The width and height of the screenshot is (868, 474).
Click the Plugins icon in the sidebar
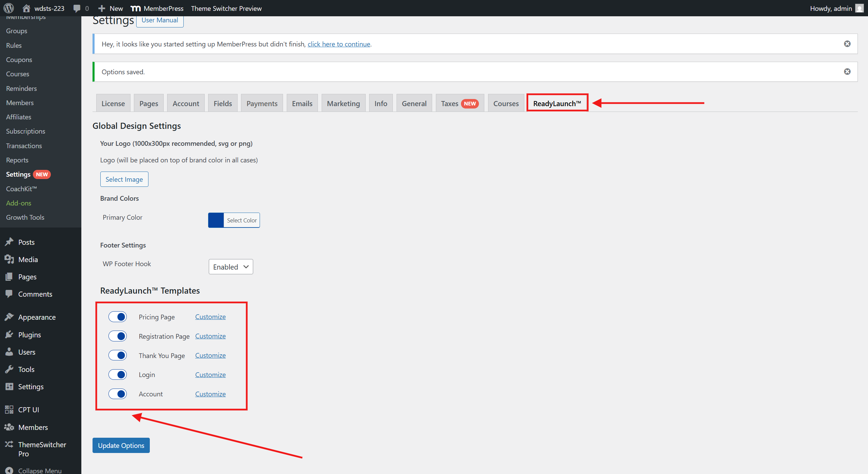coord(9,335)
